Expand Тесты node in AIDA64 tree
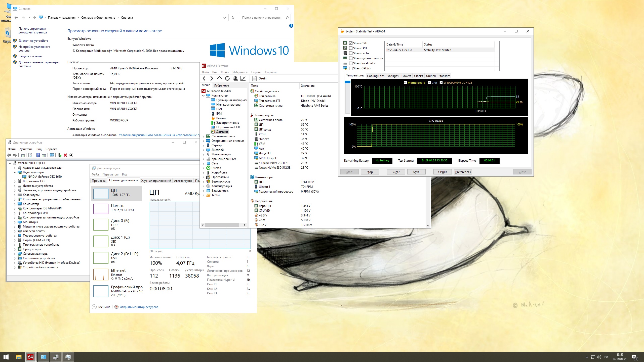The width and height of the screenshot is (644, 362). [203, 195]
